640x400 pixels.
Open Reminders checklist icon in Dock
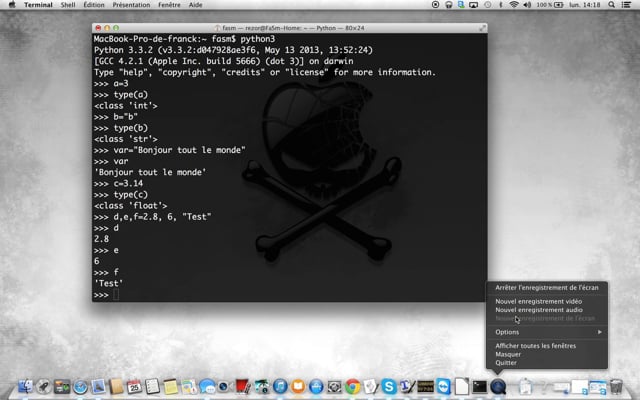(x=152, y=386)
